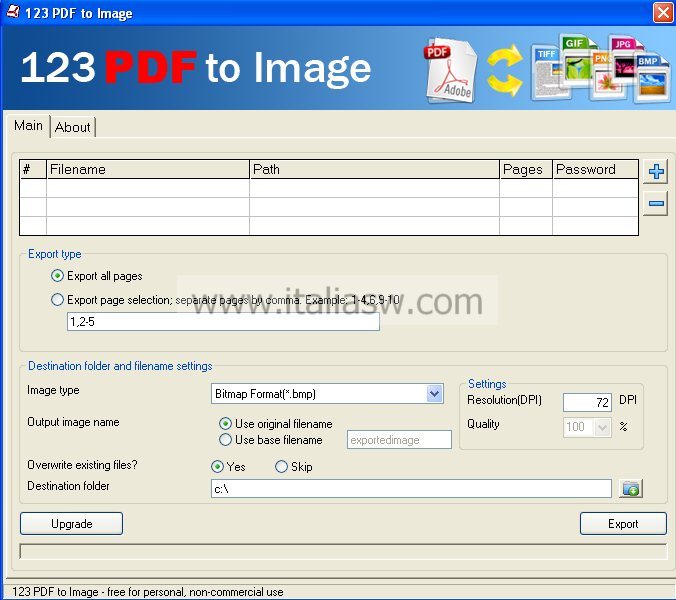
Task: Open the Image type dropdown
Action: [x=435, y=394]
